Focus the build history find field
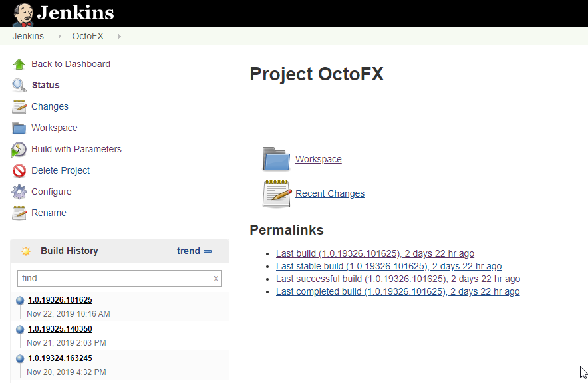This screenshot has height=383, width=588. [119, 279]
